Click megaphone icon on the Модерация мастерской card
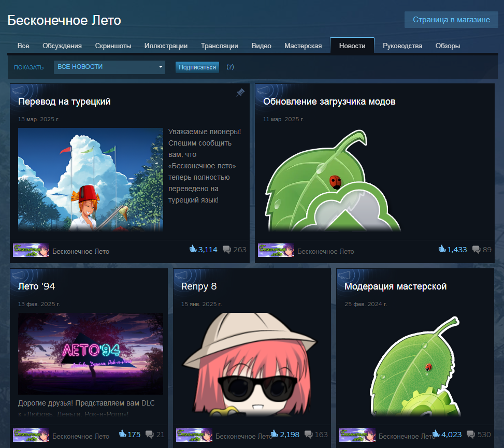The height and width of the screenshot is (448, 504). (x=344, y=276)
